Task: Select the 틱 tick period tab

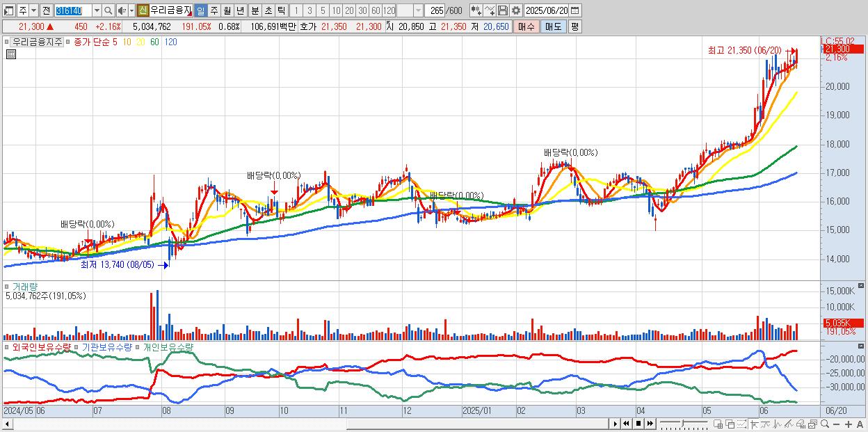Action: (281, 10)
